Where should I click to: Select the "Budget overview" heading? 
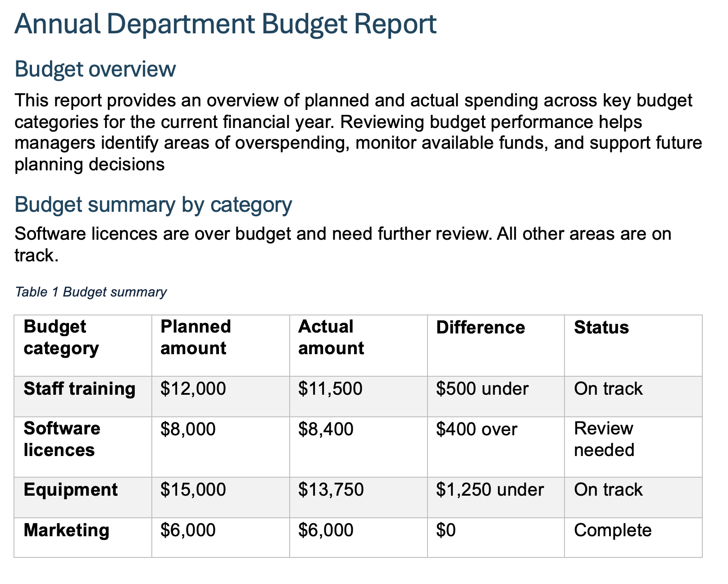pyautogui.click(x=95, y=69)
